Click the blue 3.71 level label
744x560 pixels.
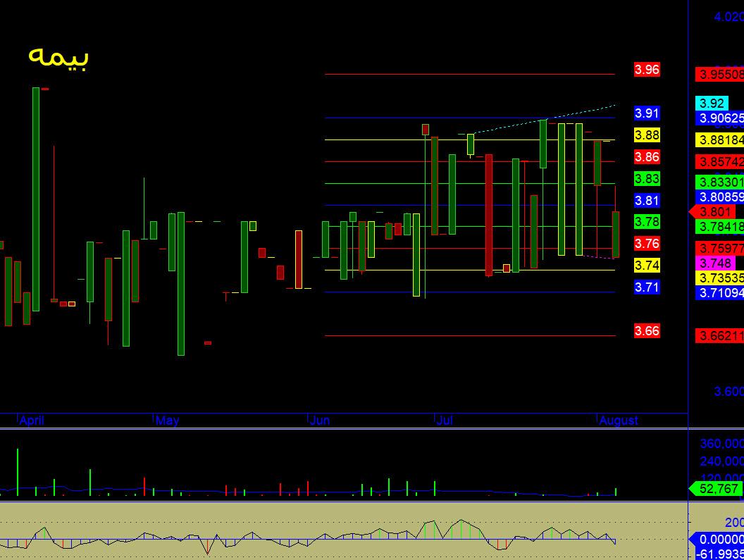(647, 287)
